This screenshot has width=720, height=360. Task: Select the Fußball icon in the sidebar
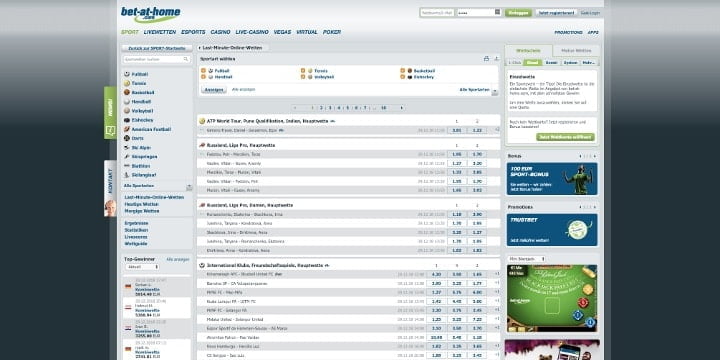(x=127, y=74)
